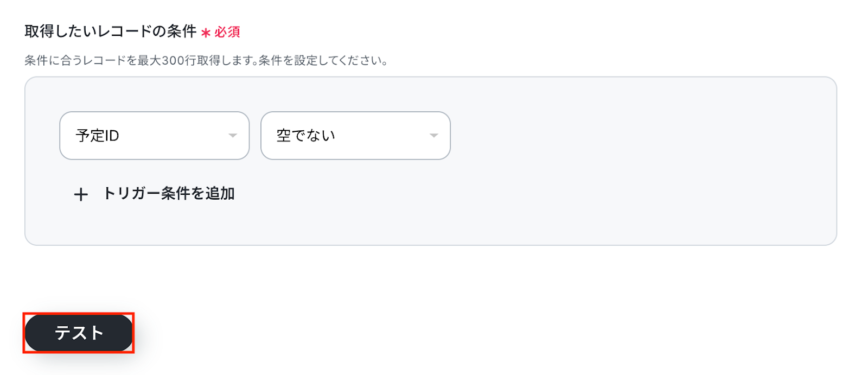The height and width of the screenshot is (375, 868).
Task: Click the テスト button
Action: [79, 333]
